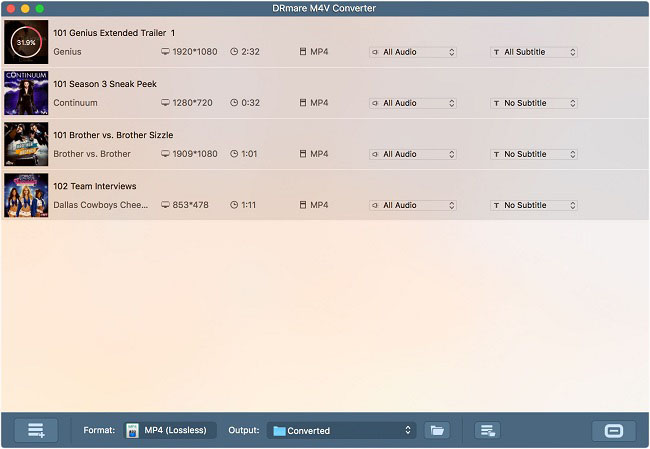The width and height of the screenshot is (650, 449).
Task: Select the Continuum video thumbnail
Action: [25, 93]
